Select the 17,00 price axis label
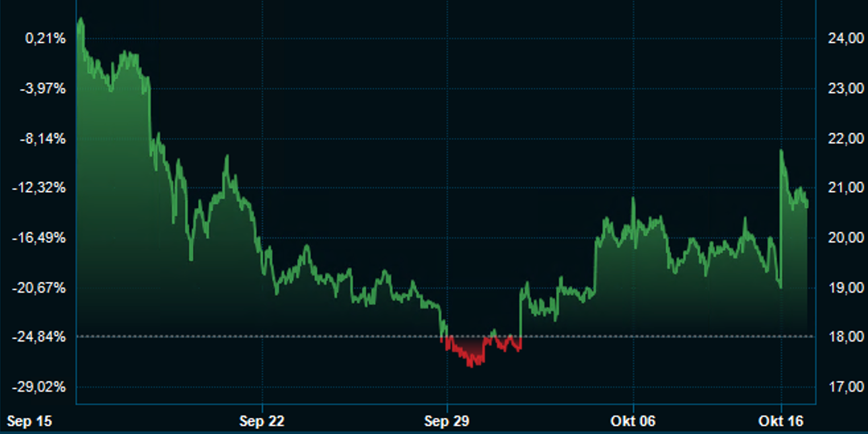This screenshot has height=434, width=868. pos(845,387)
